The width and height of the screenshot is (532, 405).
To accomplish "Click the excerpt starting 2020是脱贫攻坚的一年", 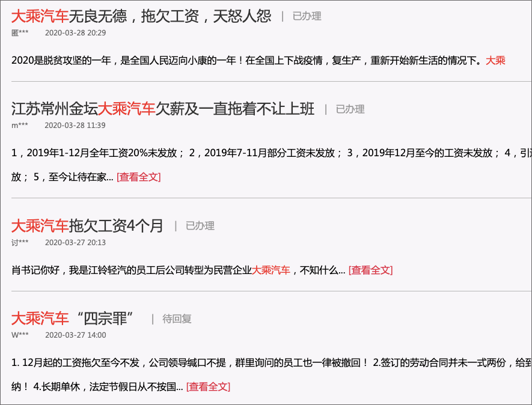I will click(x=258, y=60).
